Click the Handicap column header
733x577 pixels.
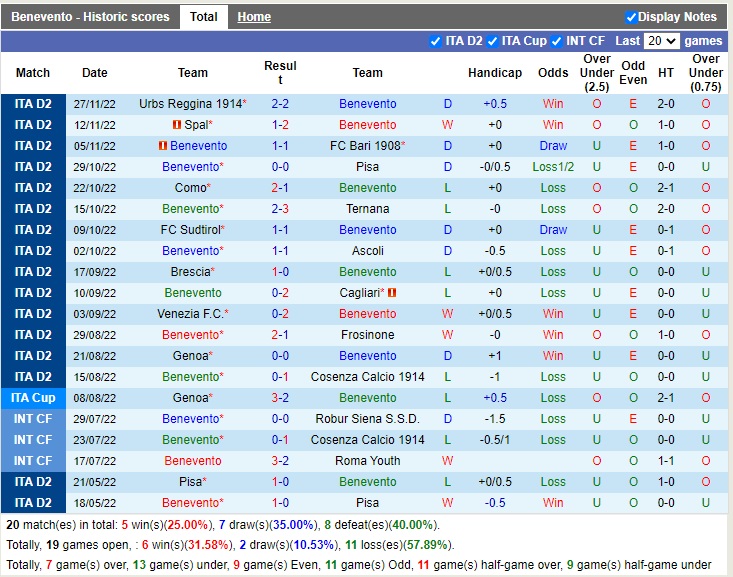point(495,73)
